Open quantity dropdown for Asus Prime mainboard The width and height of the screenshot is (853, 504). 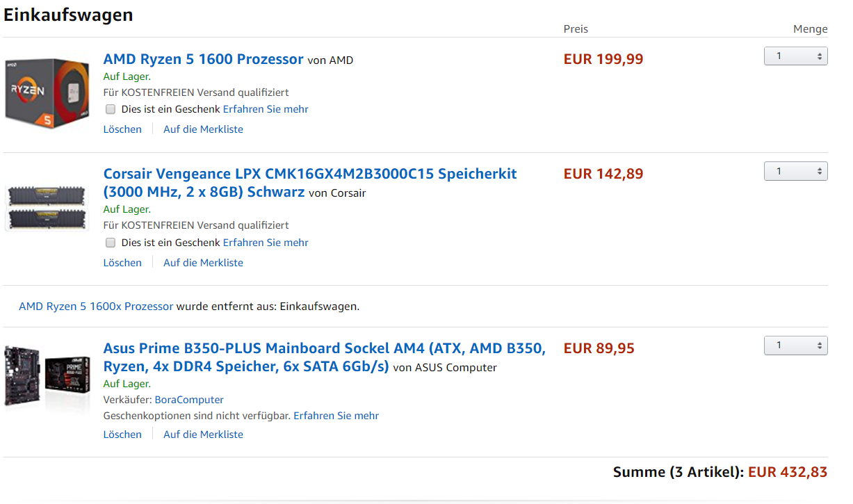click(795, 346)
